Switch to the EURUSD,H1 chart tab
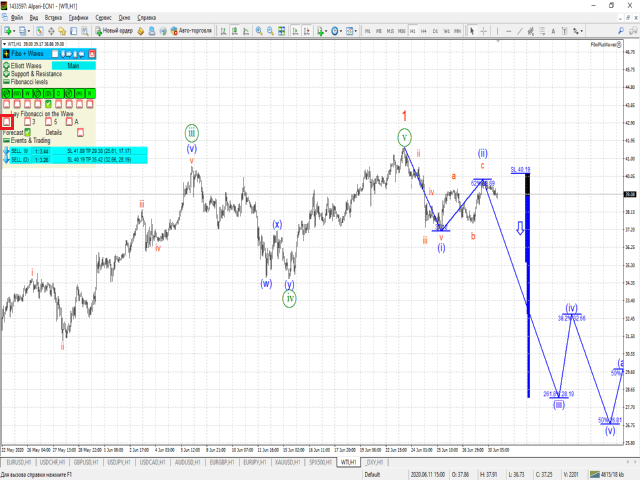 [19, 462]
